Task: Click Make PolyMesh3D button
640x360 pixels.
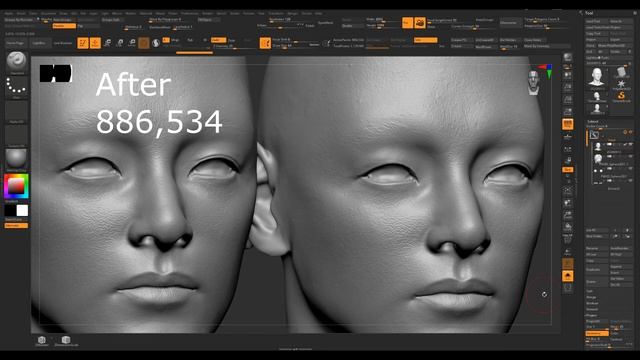Action: 617,46
